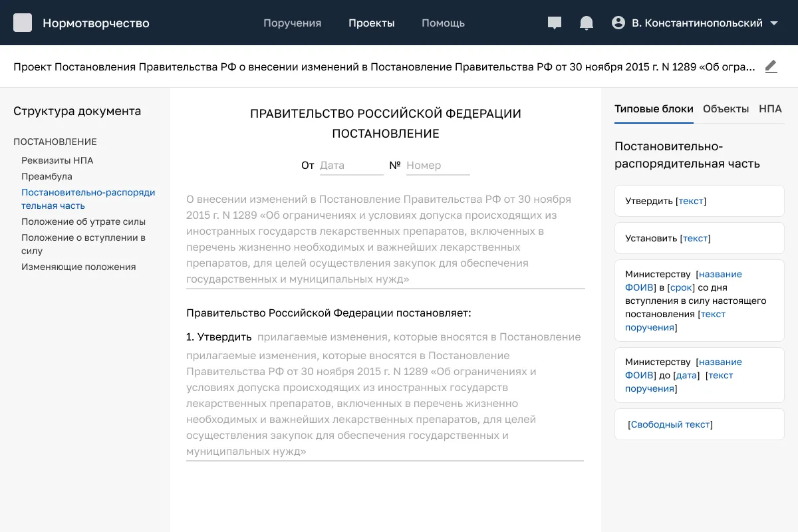
Task: Go to Положение об утрате силы
Action: [83, 221]
